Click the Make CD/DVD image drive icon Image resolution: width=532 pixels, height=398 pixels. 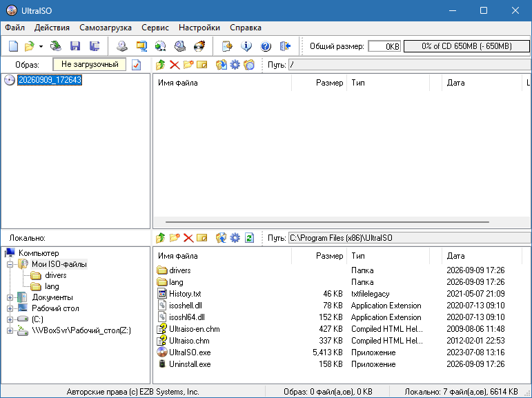pyautogui.click(x=122, y=46)
